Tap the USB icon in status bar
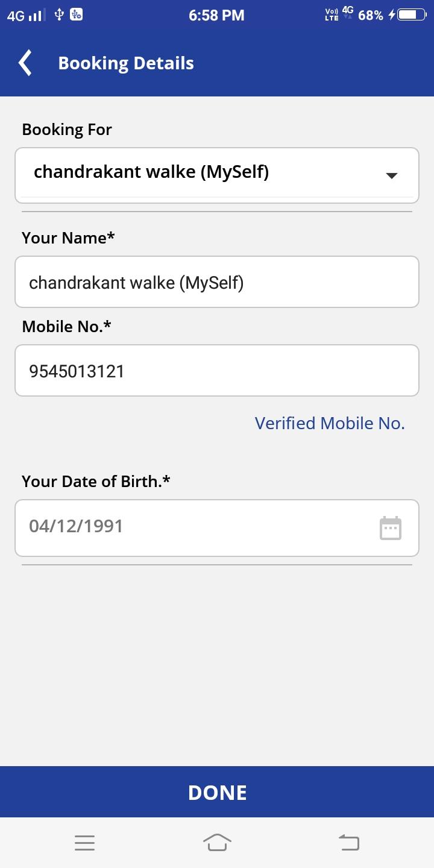 (x=59, y=14)
